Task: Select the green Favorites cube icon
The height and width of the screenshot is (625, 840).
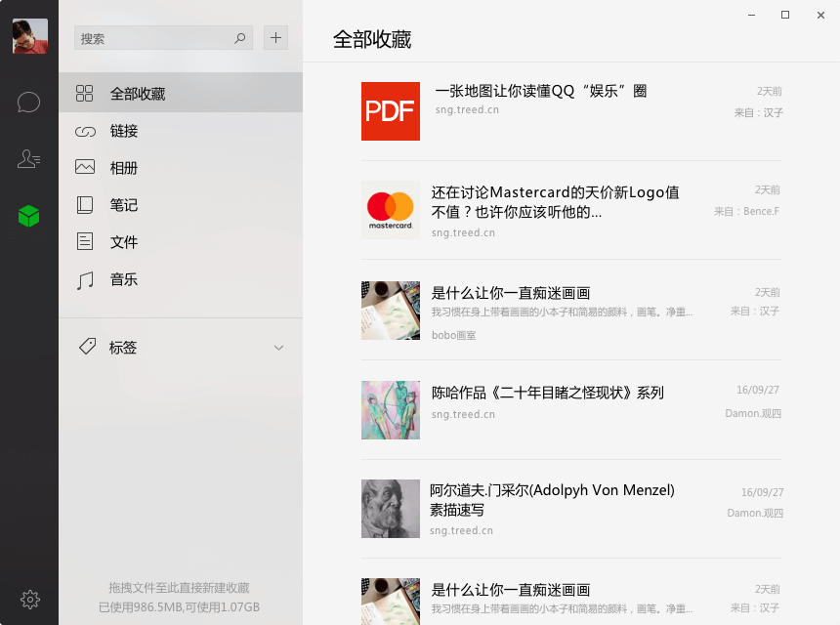Action: (x=29, y=216)
